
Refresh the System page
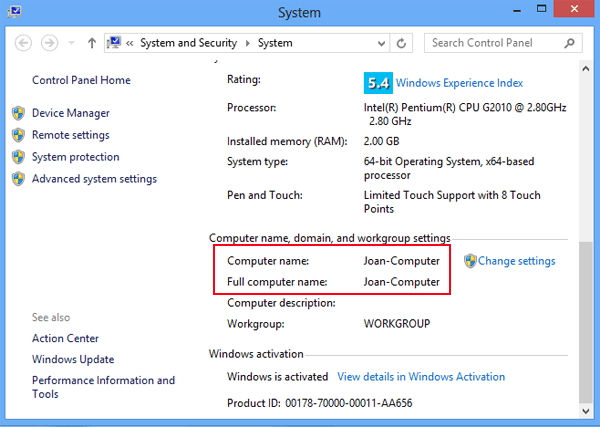click(x=401, y=43)
